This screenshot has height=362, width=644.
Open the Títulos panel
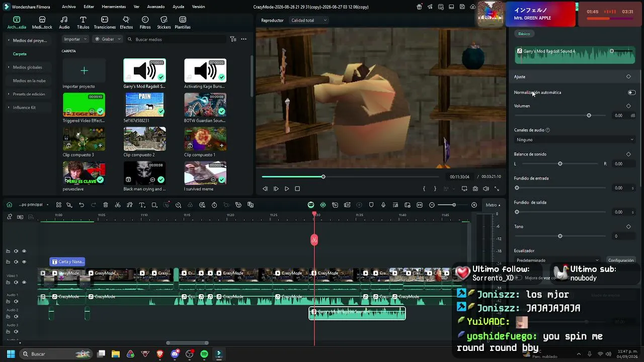[x=83, y=23]
